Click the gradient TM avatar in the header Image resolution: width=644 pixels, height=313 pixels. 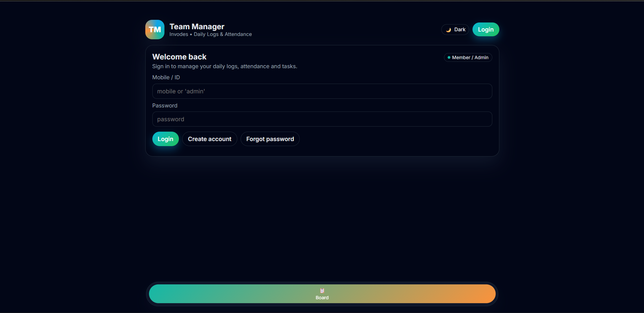coord(155,29)
